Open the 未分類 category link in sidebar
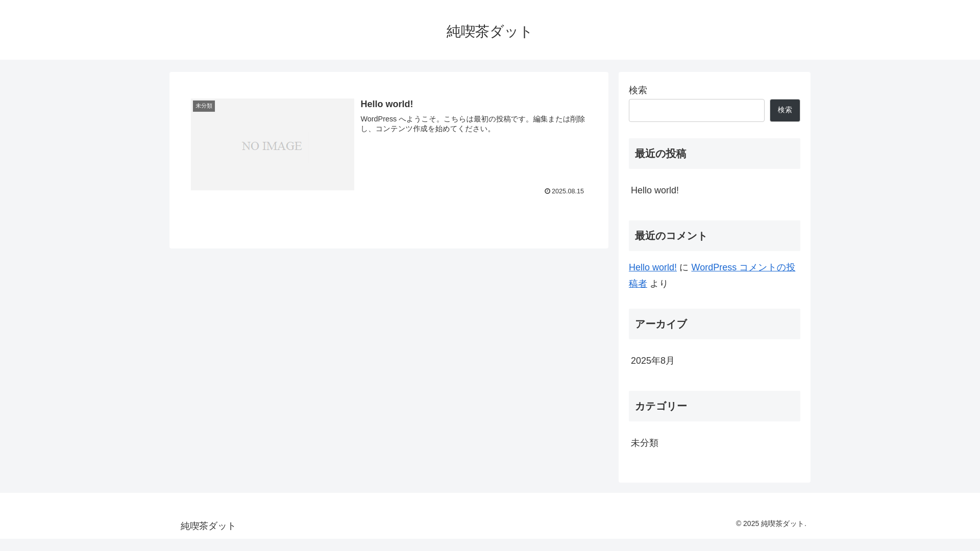 644,443
